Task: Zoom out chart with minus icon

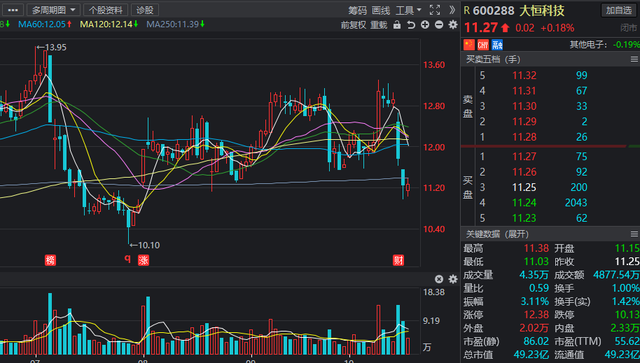Action: [439, 25]
